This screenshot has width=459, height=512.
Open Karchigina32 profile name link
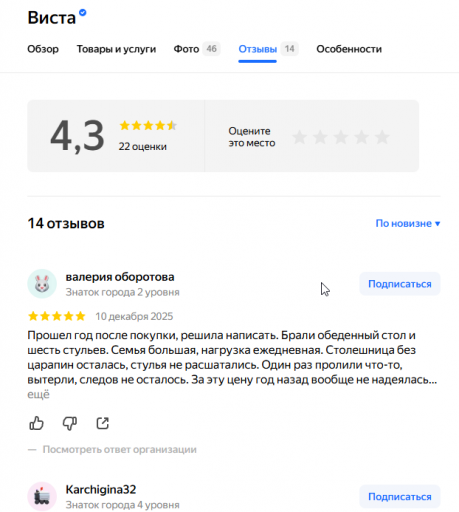tap(101, 490)
